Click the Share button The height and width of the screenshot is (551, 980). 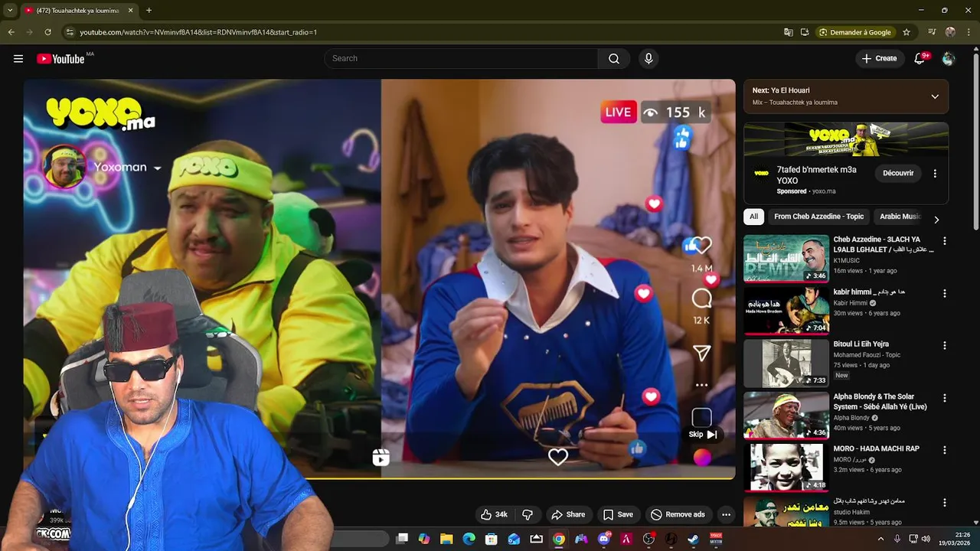(x=568, y=514)
